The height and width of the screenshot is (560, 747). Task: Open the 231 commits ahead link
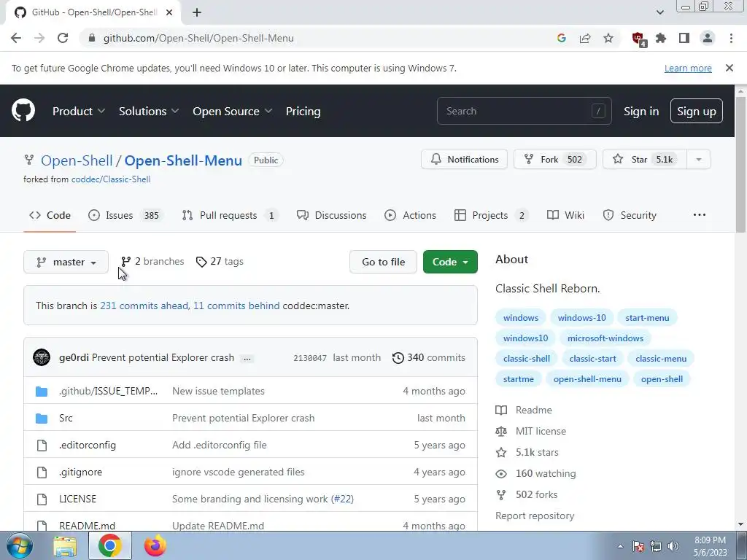pyautogui.click(x=144, y=306)
